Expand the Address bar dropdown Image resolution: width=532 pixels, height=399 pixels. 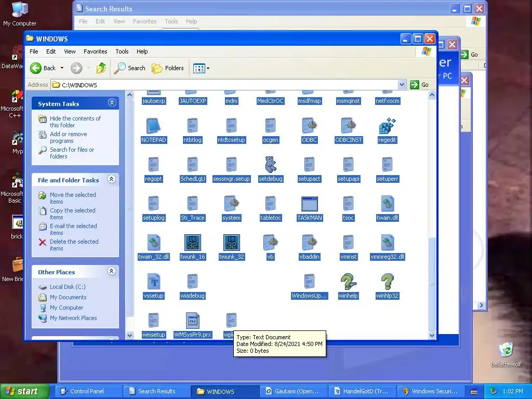402,85
